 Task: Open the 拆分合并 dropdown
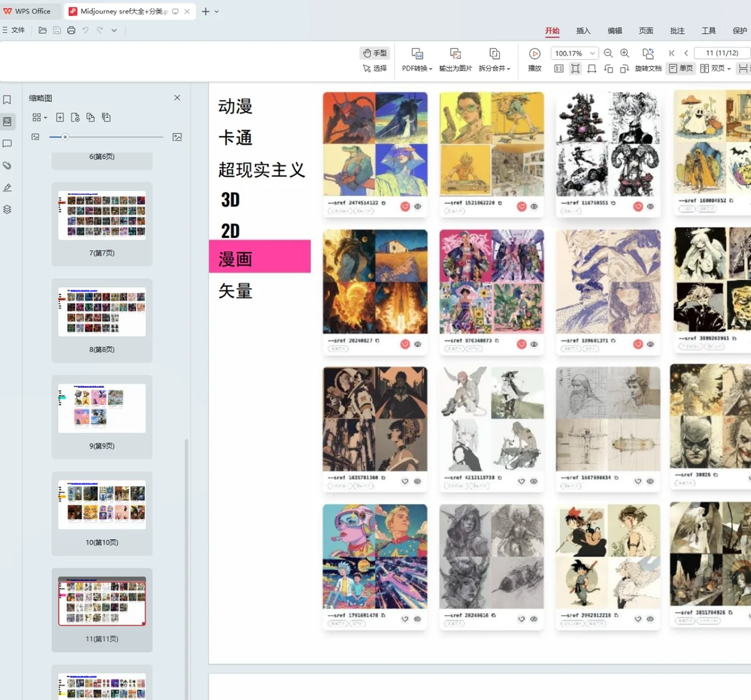[494, 60]
